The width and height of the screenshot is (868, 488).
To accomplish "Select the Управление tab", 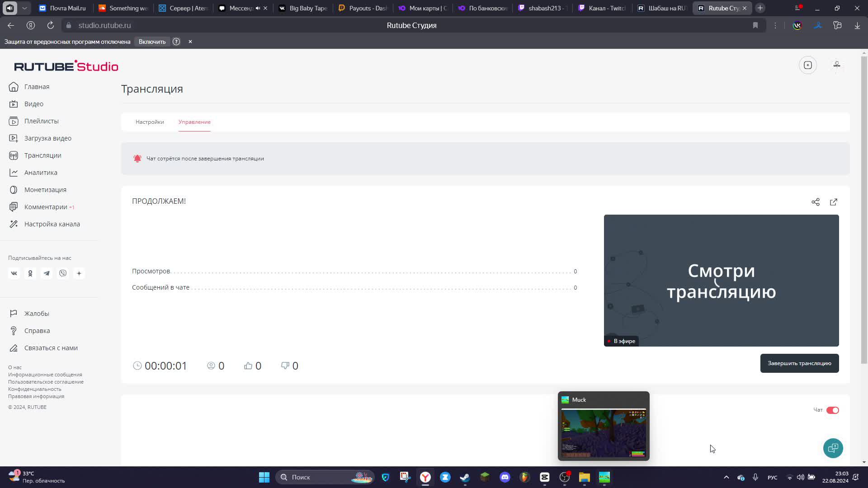I will point(194,122).
